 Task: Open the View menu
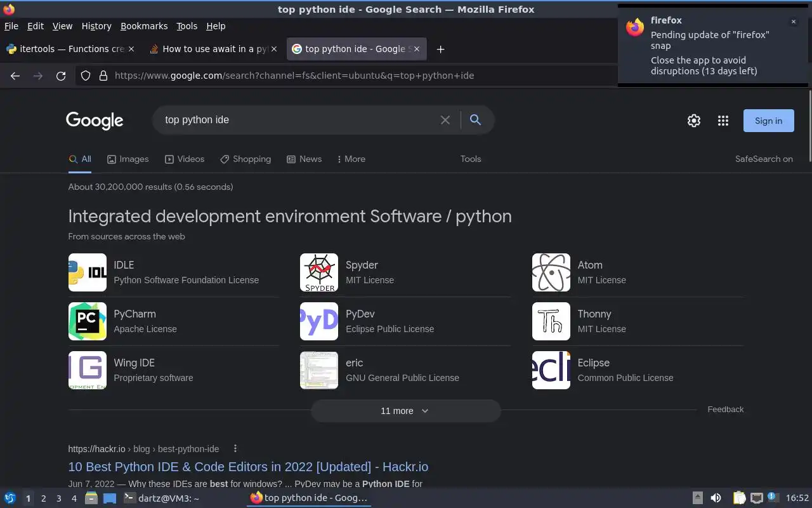[62, 26]
